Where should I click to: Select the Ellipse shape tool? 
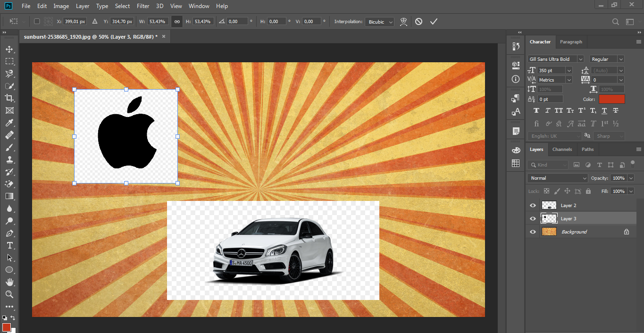[x=9, y=270]
